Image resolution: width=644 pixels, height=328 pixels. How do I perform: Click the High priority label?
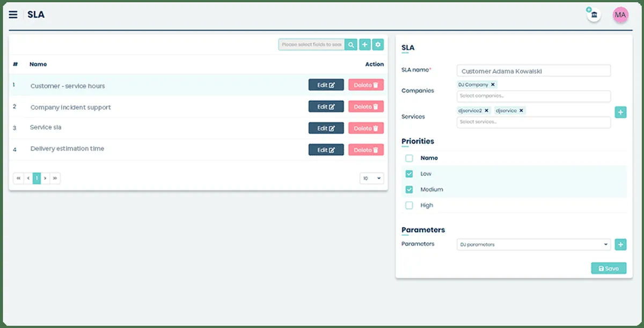click(x=427, y=205)
